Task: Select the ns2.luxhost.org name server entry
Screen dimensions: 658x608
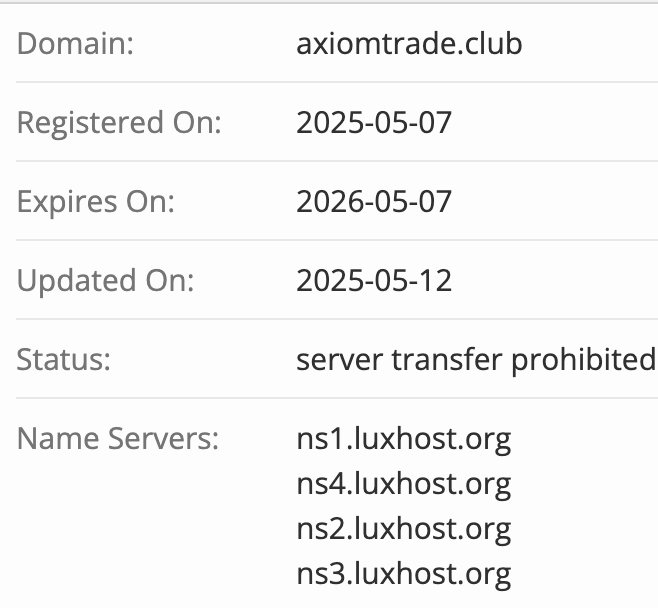Action: [403, 529]
